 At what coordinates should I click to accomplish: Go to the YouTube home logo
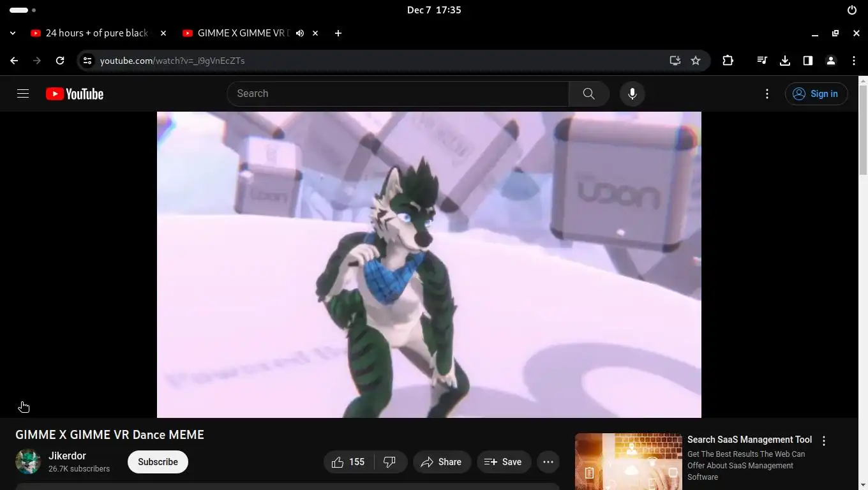click(x=75, y=94)
